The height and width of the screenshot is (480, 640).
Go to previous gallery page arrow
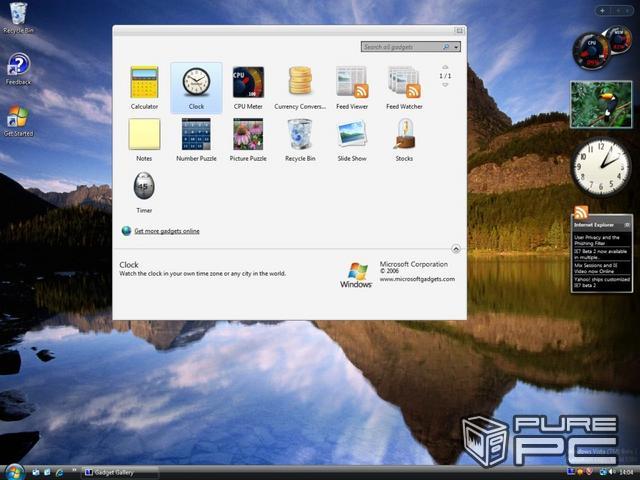click(x=445, y=67)
